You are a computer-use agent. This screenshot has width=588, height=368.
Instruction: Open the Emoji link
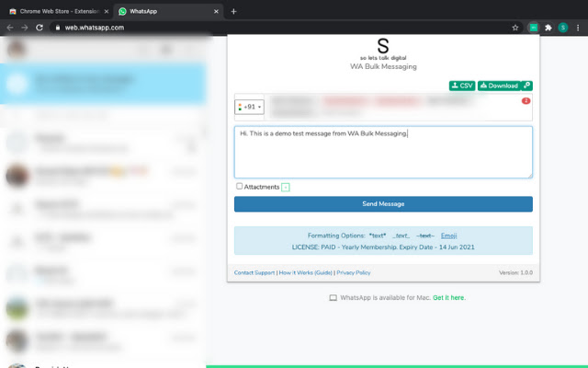[448, 236]
